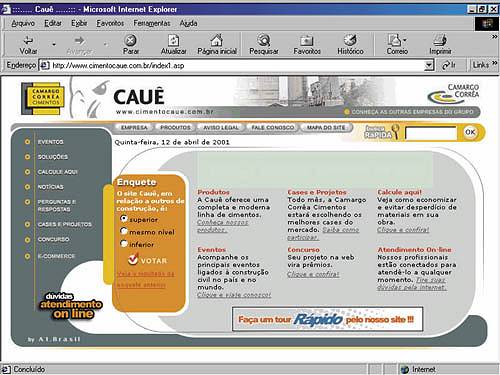This screenshot has height=375, width=500.
Task: Open Calcule Aqui in the sidebar
Action: point(58,172)
